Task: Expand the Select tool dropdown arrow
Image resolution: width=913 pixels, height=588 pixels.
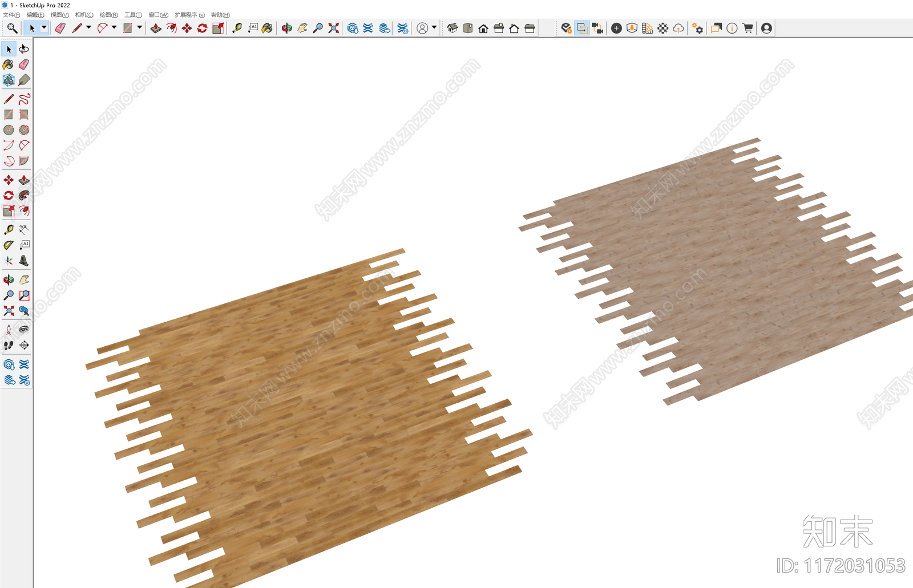Action: pyautogui.click(x=44, y=27)
